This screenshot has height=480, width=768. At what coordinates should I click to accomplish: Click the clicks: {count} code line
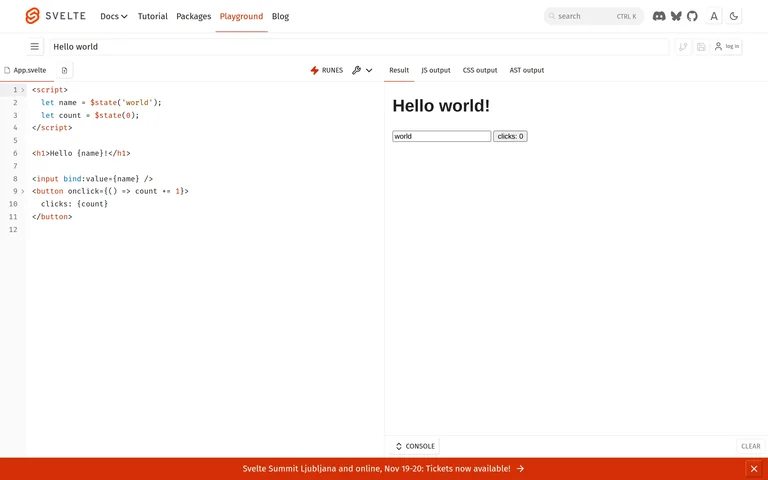click(x=74, y=204)
